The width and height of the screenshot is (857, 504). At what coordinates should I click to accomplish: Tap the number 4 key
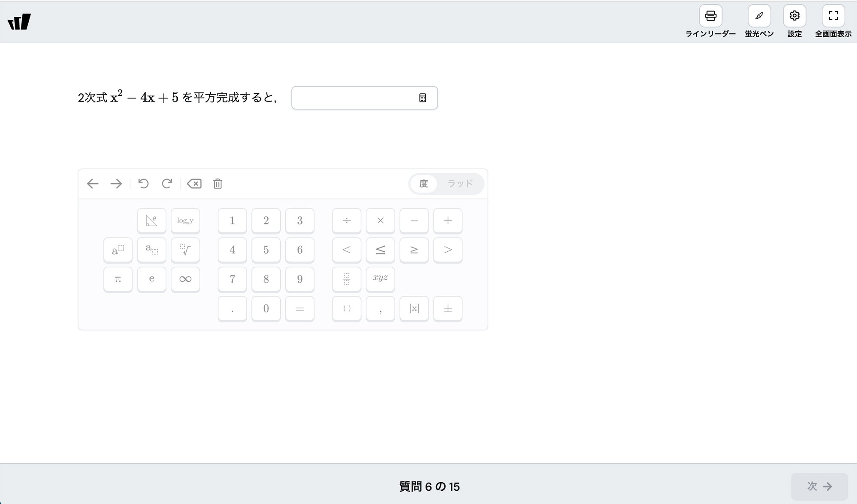click(232, 250)
